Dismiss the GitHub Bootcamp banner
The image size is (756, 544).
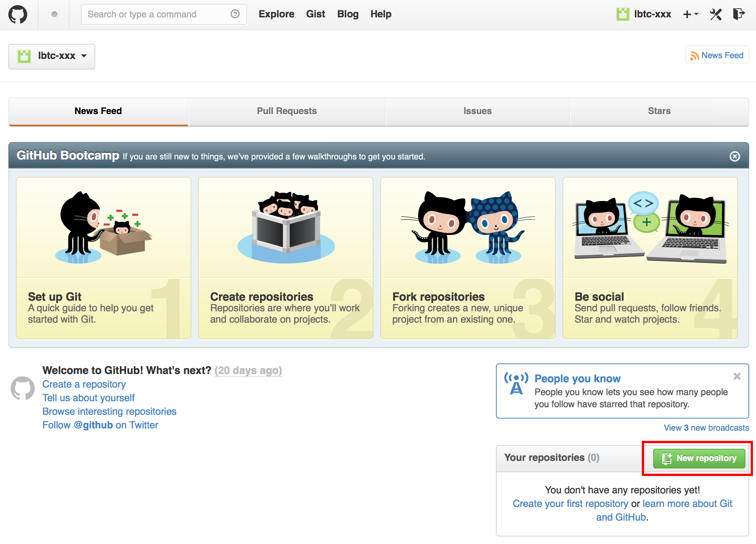tap(734, 156)
